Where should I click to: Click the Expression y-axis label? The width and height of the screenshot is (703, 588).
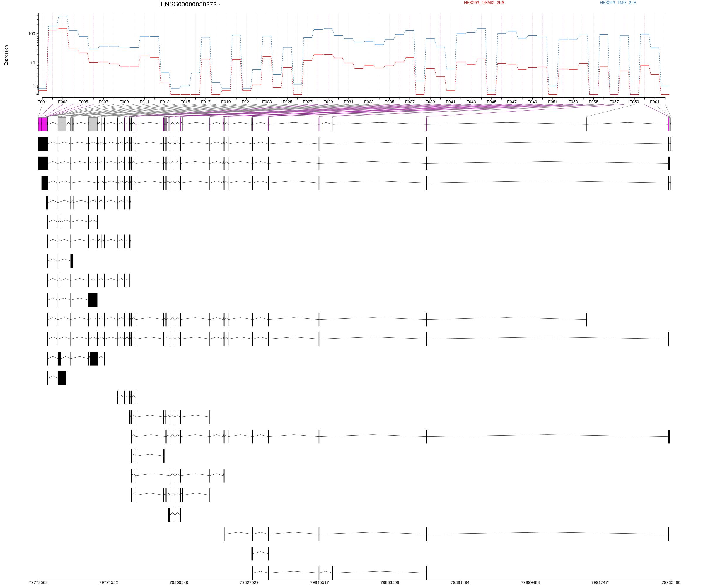[6, 55]
